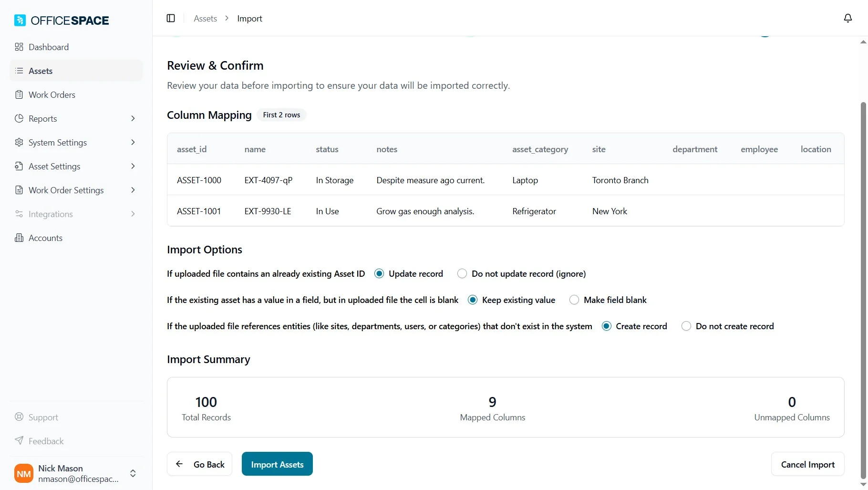868x490 pixels.
Task: Click the Support lifebuoy icon
Action: pyautogui.click(x=19, y=417)
